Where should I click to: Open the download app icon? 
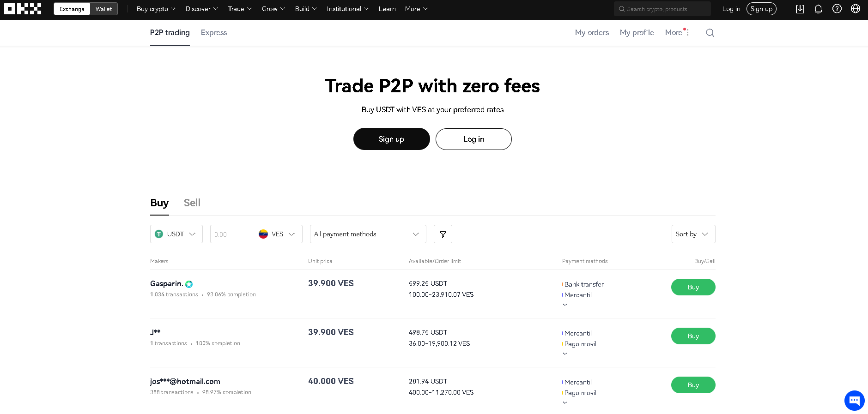pos(800,9)
